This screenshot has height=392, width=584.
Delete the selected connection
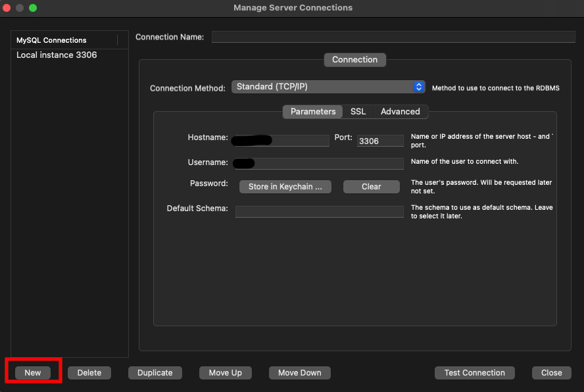pos(89,373)
